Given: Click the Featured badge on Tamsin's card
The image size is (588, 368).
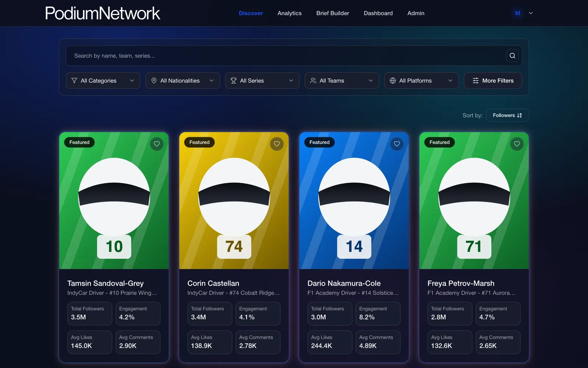Looking at the screenshot, I should point(79,142).
